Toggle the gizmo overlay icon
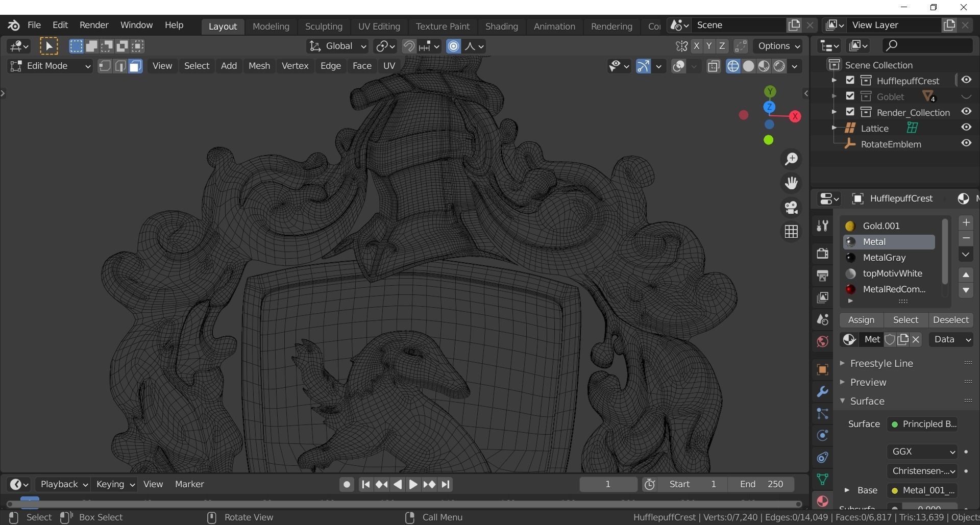This screenshot has width=980, height=525. (643, 66)
